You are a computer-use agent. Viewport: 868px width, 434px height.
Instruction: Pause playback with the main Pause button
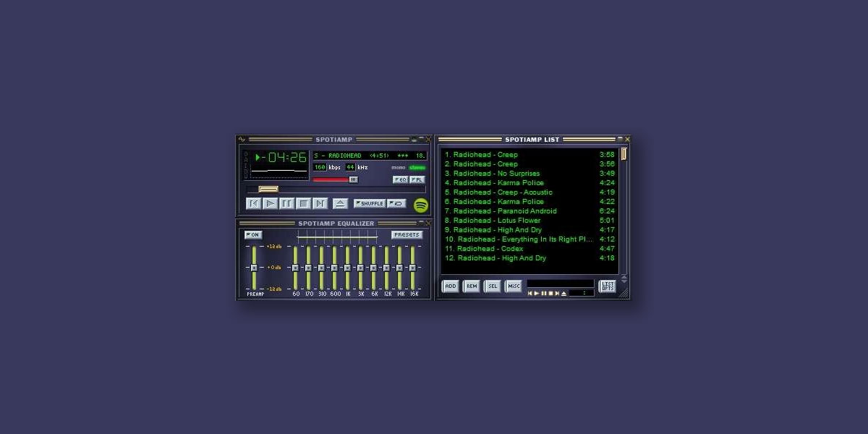pos(286,203)
